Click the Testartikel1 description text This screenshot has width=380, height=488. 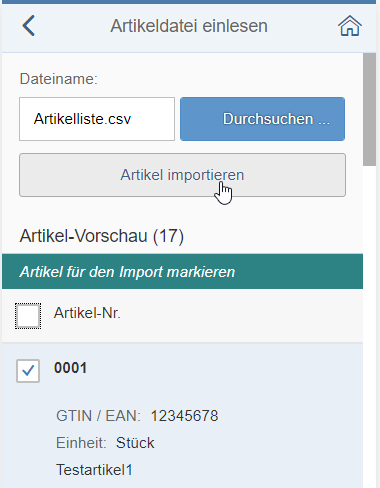[94, 470]
